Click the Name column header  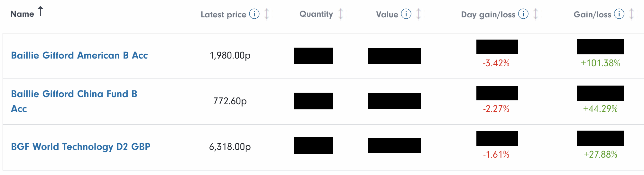point(22,14)
